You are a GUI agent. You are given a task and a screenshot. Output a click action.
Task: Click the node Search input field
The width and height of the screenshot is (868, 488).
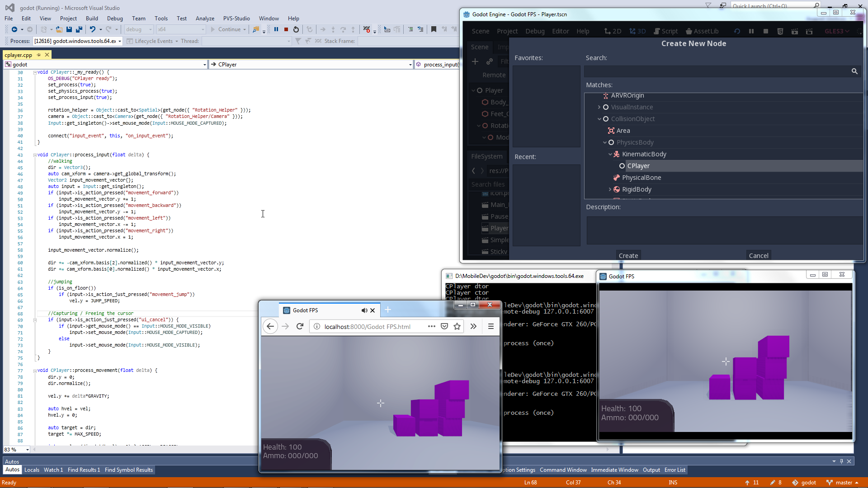(x=717, y=71)
